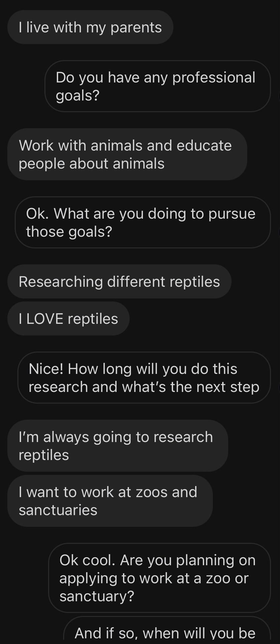Select the "I LOVE reptiles" message
The image size is (280, 644).
click(x=68, y=318)
